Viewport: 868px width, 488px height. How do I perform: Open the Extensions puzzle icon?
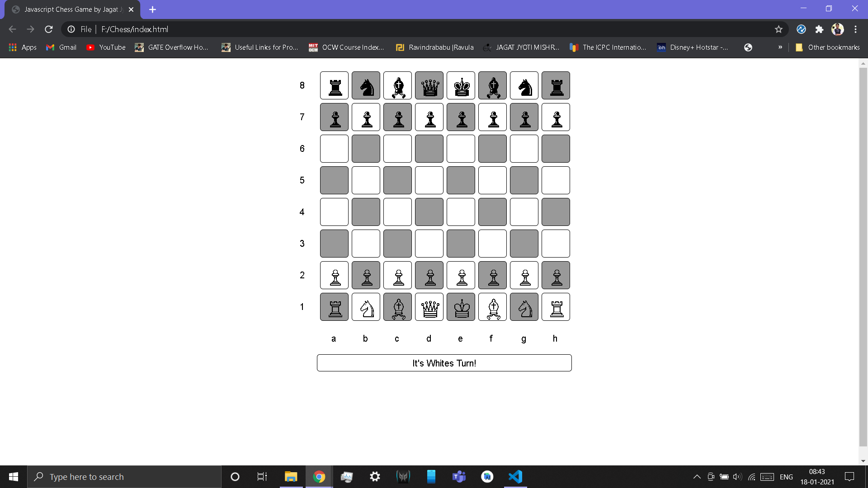pos(819,29)
